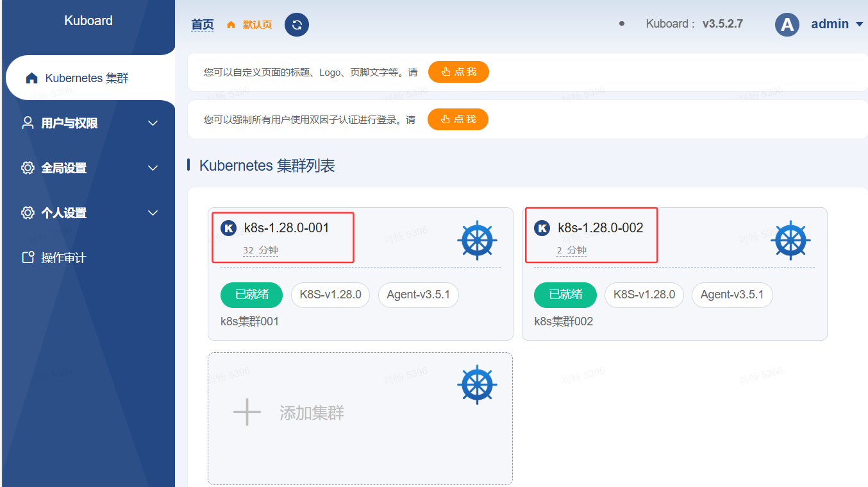This screenshot has height=487, width=868.
Task: Click the 32 分钟 age text
Action: pyautogui.click(x=260, y=250)
